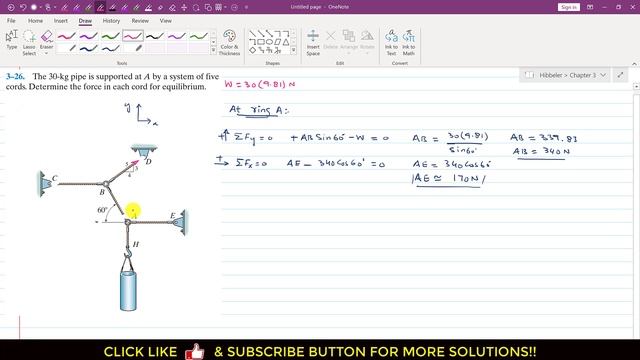Click the lasso icon in quick access toolbar
Image resolution: width=640 pixels, height=360 pixels.
(196, 7)
